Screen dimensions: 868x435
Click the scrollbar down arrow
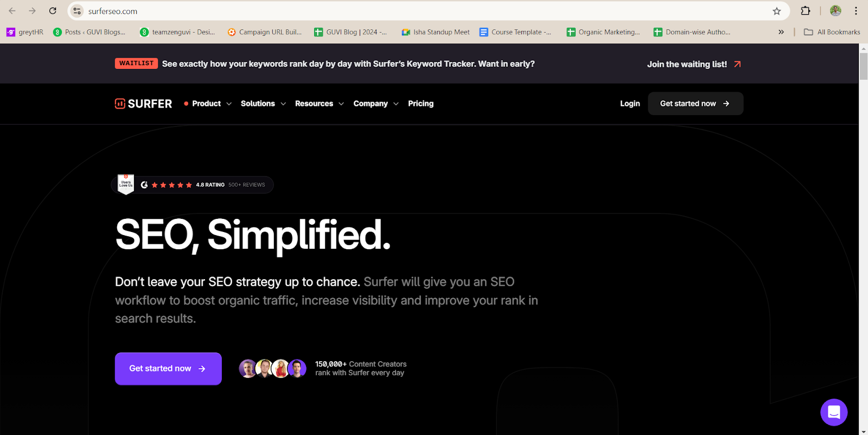point(863,431)
